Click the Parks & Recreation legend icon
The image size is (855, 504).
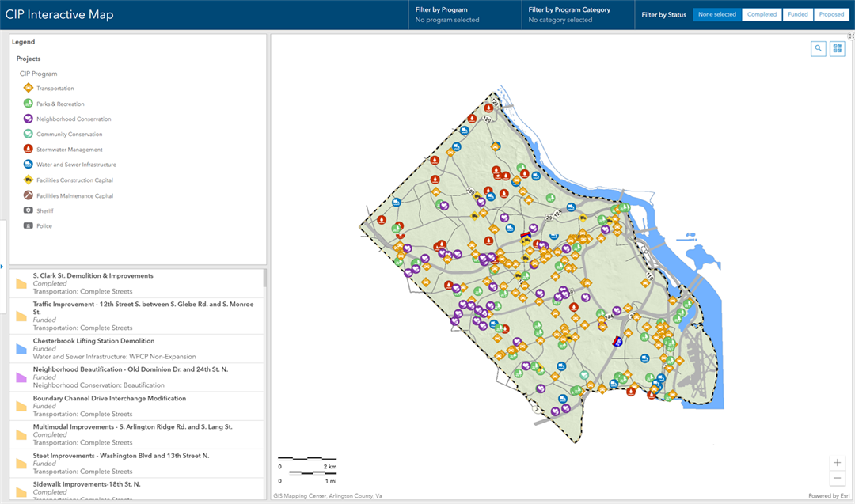[x=28, y=104]
